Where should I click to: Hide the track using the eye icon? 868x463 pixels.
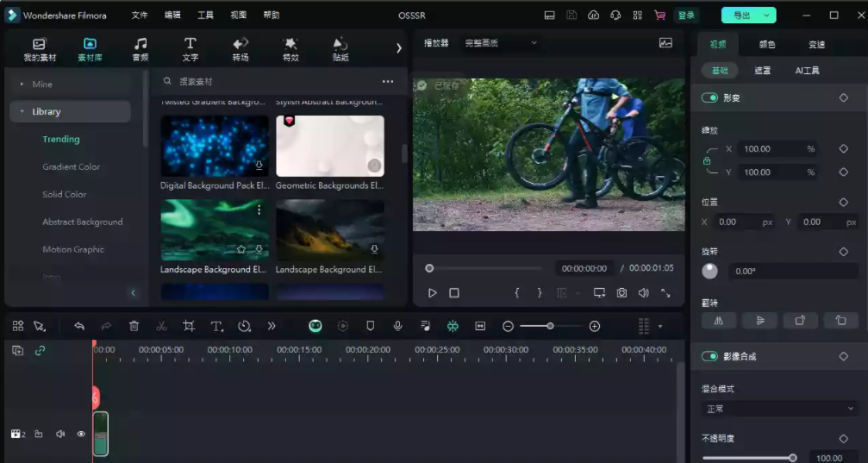[81, 434]
